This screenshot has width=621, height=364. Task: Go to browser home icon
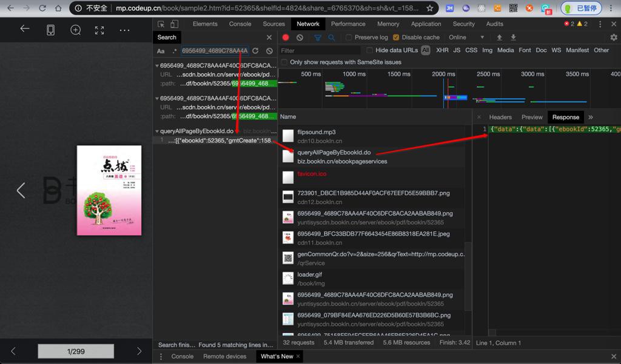[x=58, y=8]
